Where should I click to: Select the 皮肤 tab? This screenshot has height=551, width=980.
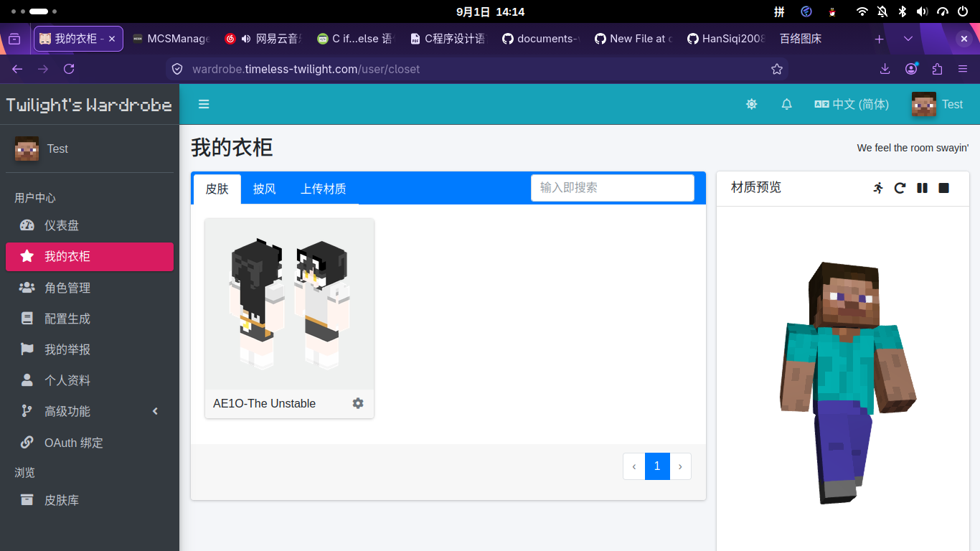tap(217, 189)
